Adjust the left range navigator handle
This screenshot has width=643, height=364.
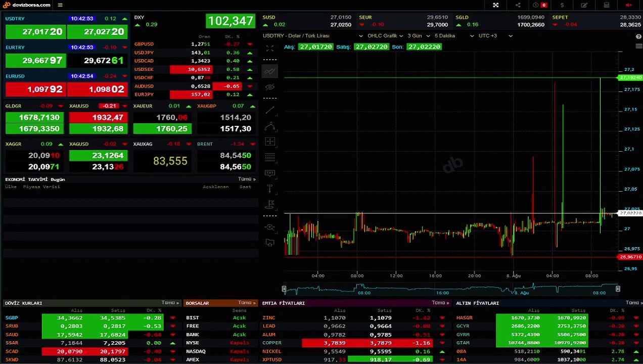(284, 289)
